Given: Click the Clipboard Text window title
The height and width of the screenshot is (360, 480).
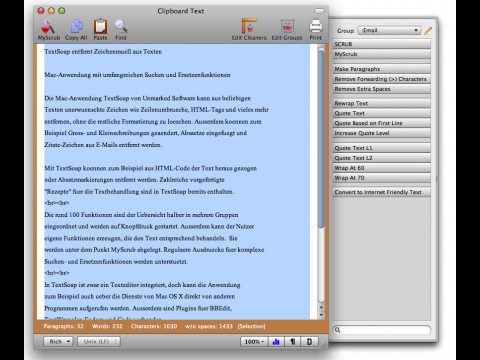Looking at the screenshot, I should (x=181, y=11).
